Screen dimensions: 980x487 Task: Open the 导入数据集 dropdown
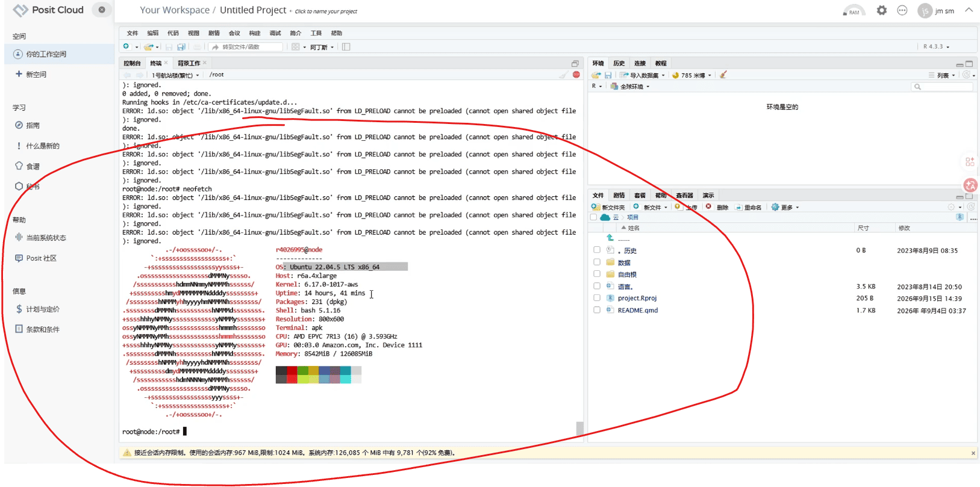(642, 75)
